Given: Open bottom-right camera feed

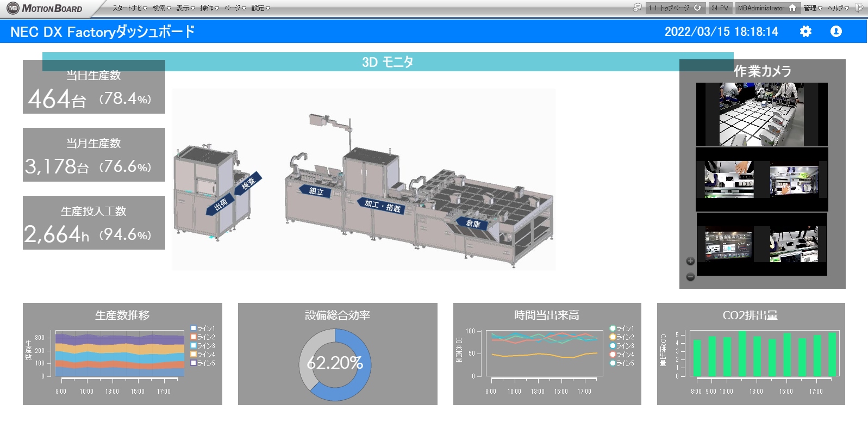Looking at the screenshot, I should [x=794, y=244].
